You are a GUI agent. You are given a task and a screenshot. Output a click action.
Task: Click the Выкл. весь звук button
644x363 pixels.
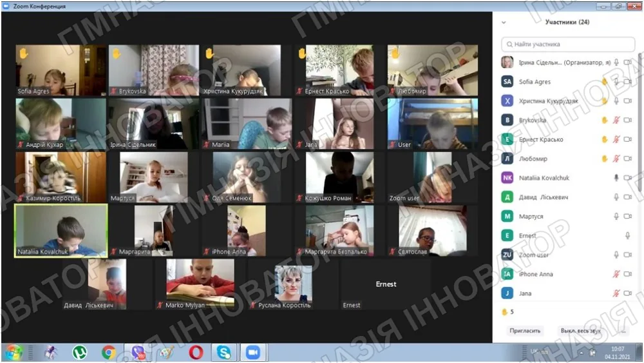(x=581, y=331)
